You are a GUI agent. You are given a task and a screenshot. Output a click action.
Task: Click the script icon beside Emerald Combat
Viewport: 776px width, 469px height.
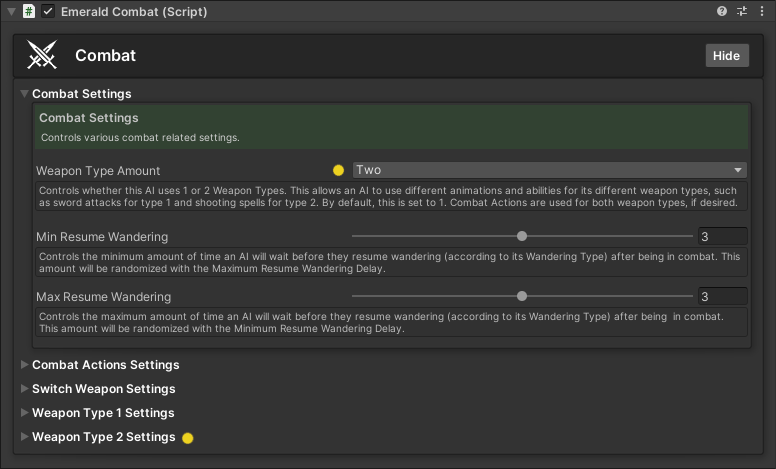click(29, 11)
